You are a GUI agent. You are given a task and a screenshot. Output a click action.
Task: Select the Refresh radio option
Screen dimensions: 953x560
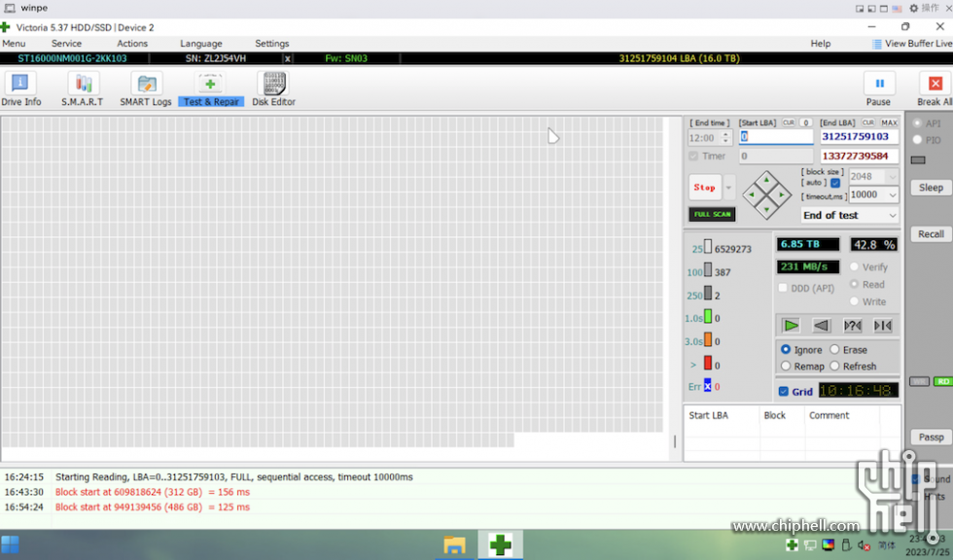point(834,367)
